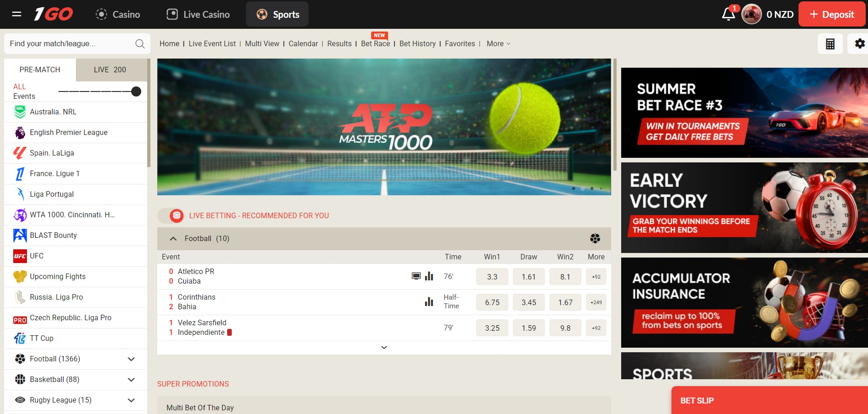Open the Early Victory promo banner
The width and height of the screenshot is (868, 414).
[x=745, y=208]
